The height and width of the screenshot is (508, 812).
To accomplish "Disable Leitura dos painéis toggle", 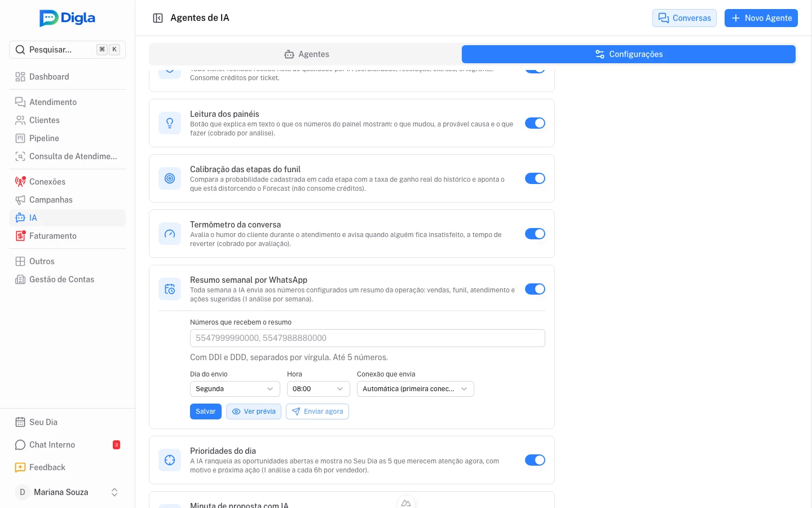I will tap(535, 123).
